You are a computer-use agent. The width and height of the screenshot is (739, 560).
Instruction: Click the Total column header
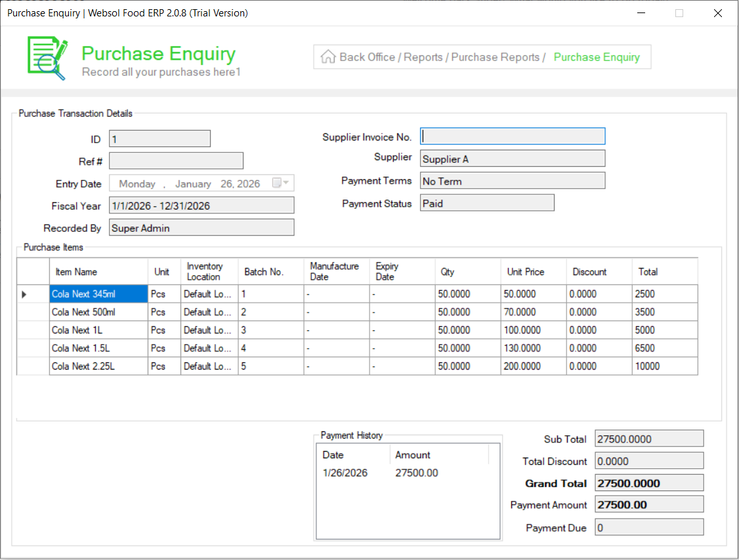click(x=665, y=272)
